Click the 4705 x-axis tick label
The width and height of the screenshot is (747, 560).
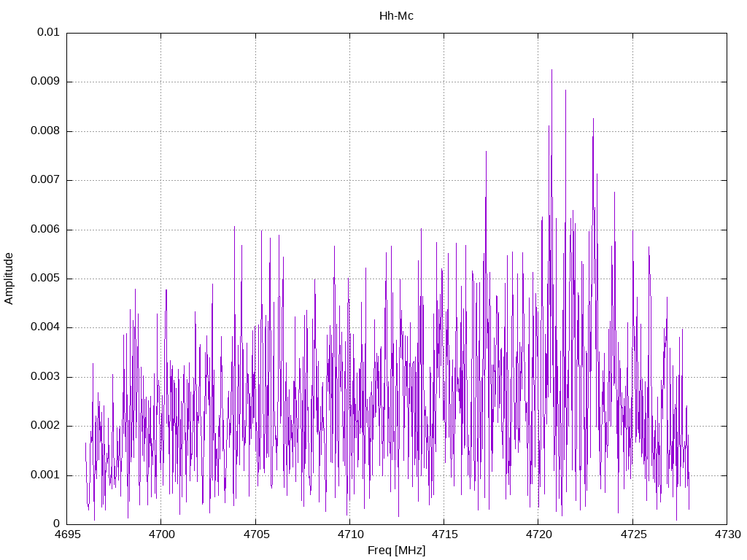click(x=256, y=534)
